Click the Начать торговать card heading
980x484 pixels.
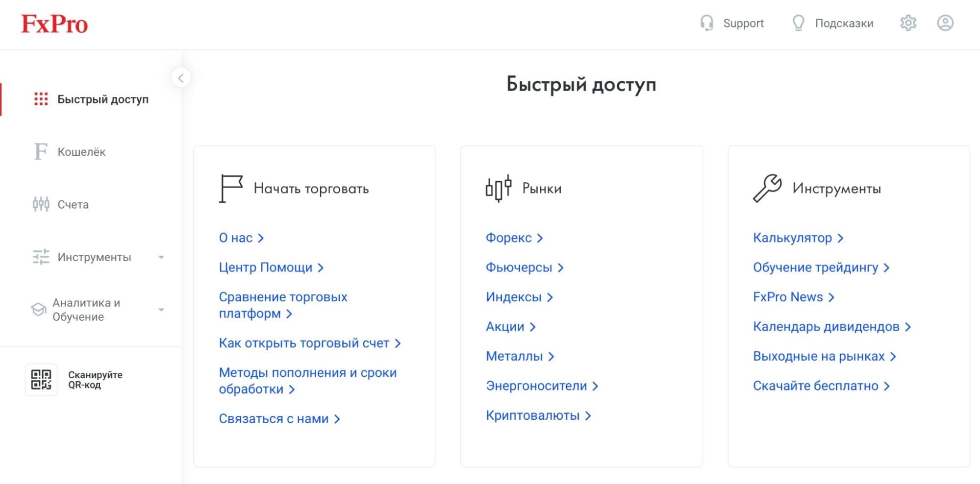311,189
